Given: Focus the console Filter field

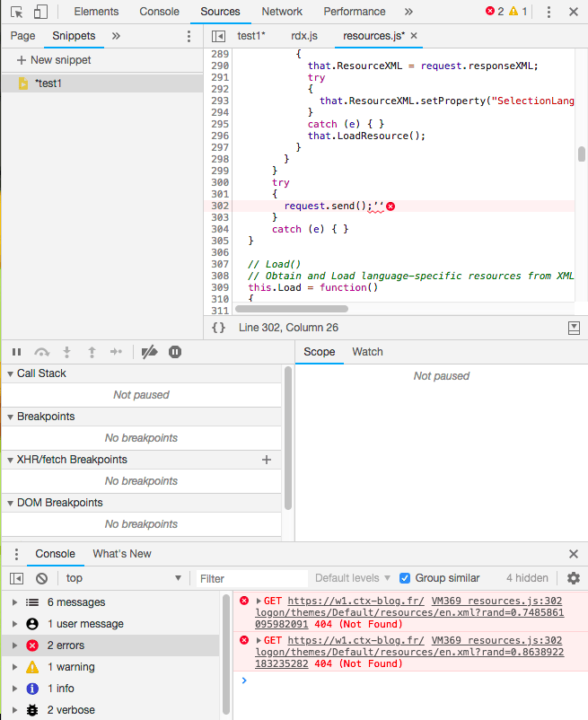Looking at the screenshot, I should click(252, 578).
